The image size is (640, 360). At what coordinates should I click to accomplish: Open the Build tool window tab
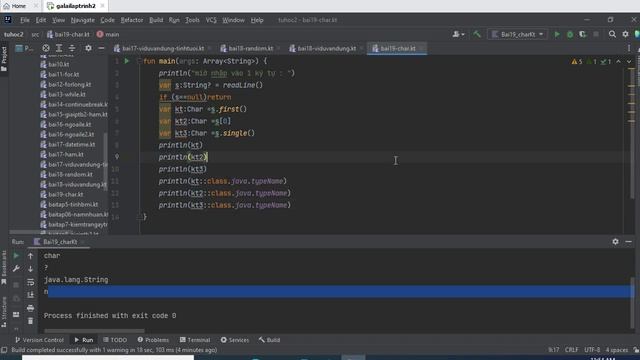tap(269, 340)
